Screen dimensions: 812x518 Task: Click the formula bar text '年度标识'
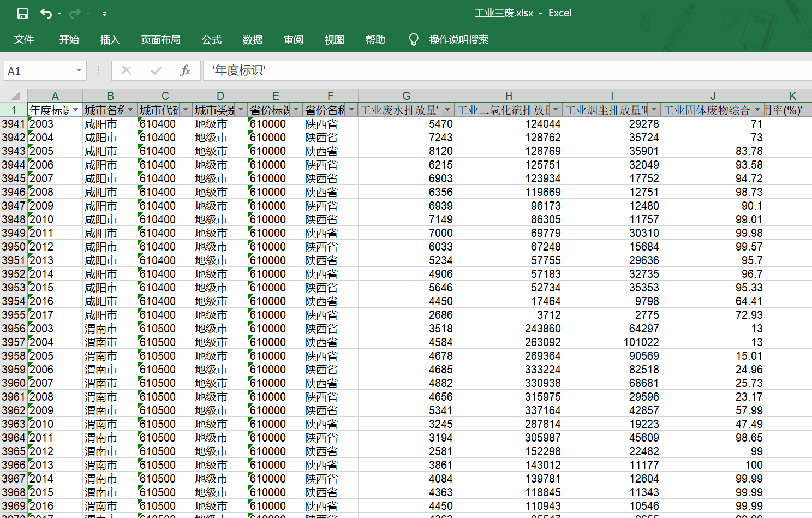tap(239, 70)
